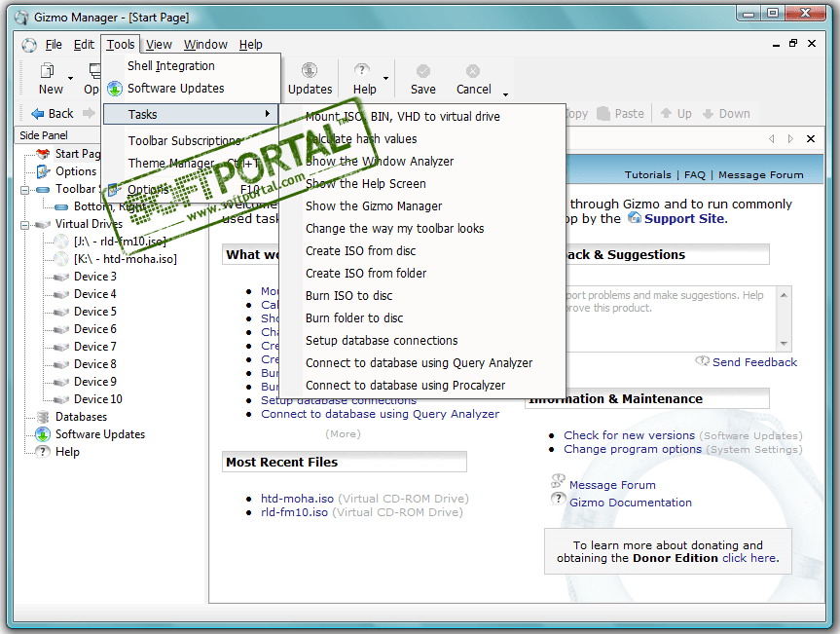Select Device 7 in the tree
This screenshot has height=634, width=840.
tap(94, 347)
